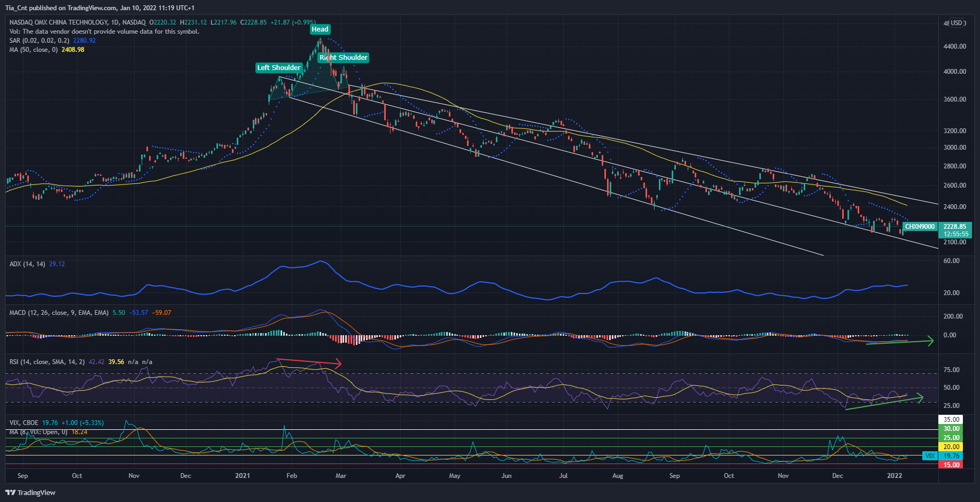This screenshot has height=502, width=980.
Task: Click the 4400.00 price axis label
Action: point(955,47)
